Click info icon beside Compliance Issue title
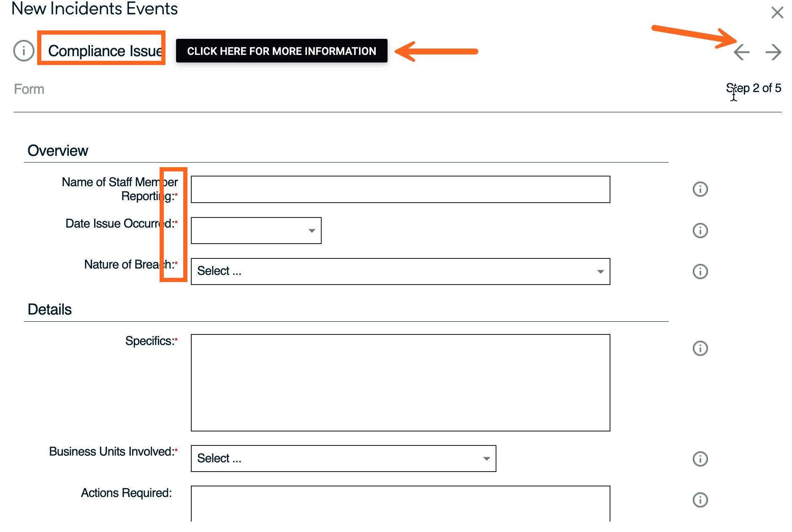 click(24, 51)
